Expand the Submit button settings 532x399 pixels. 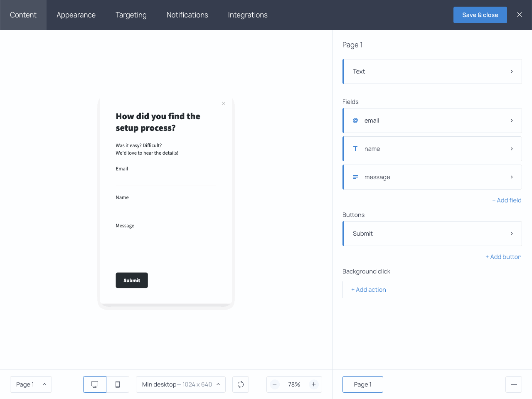(432, 233)
